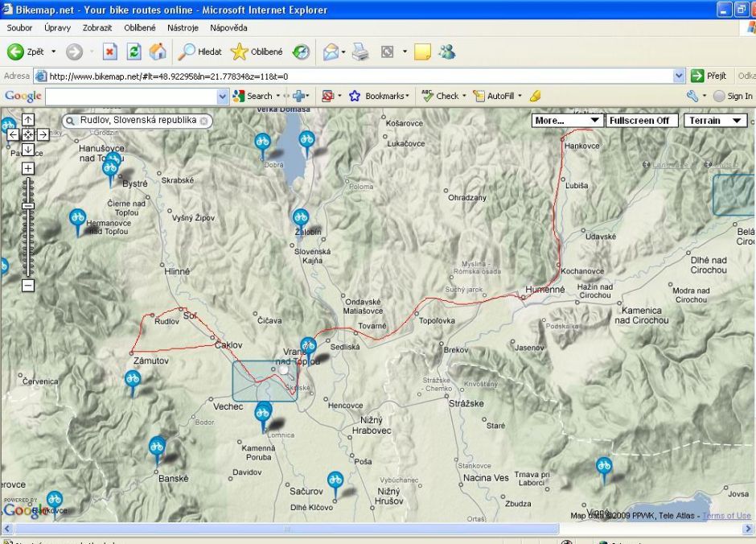Screen dimensions: 756x544
Task: Open the Nástroje menu
Action: point(183,27)
